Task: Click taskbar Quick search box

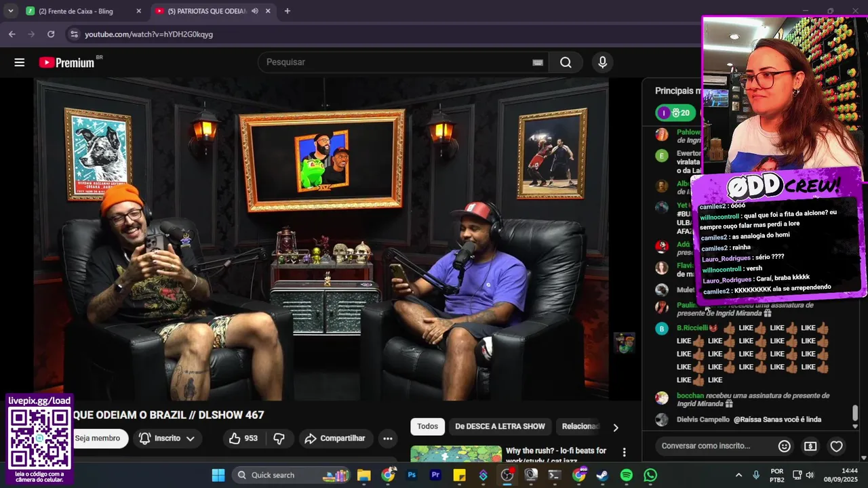Action: point(292,475)
